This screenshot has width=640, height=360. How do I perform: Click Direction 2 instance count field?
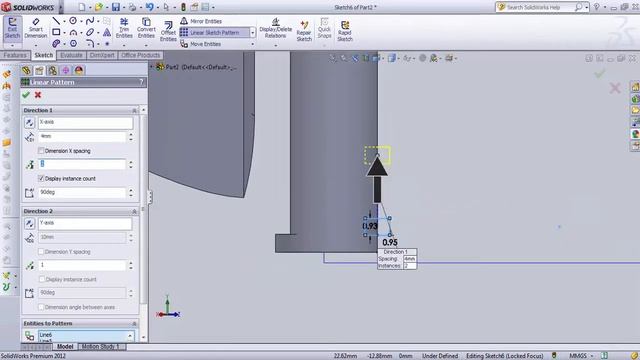[x=82, y=265]
